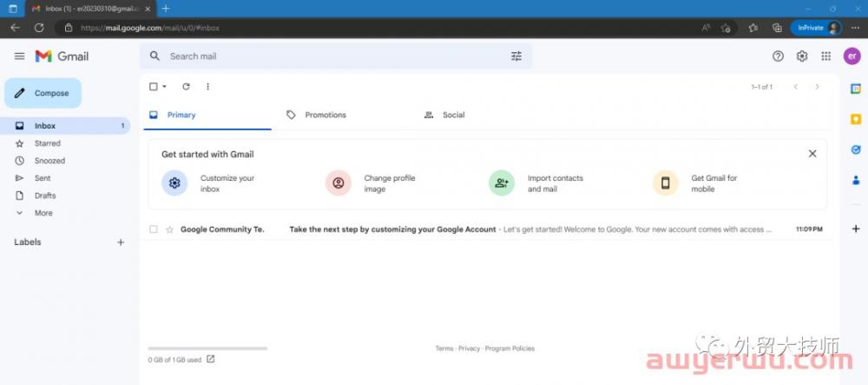Dismiss the Get started with Gmail card
The height and width of the screenshot is (385, 868).
click(x=812, y=154)
